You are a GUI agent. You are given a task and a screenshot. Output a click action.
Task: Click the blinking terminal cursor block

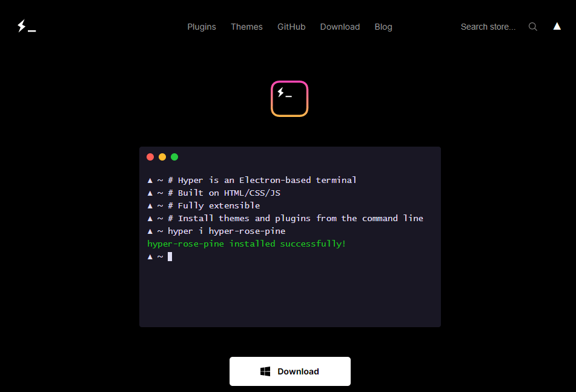[170, 256]
